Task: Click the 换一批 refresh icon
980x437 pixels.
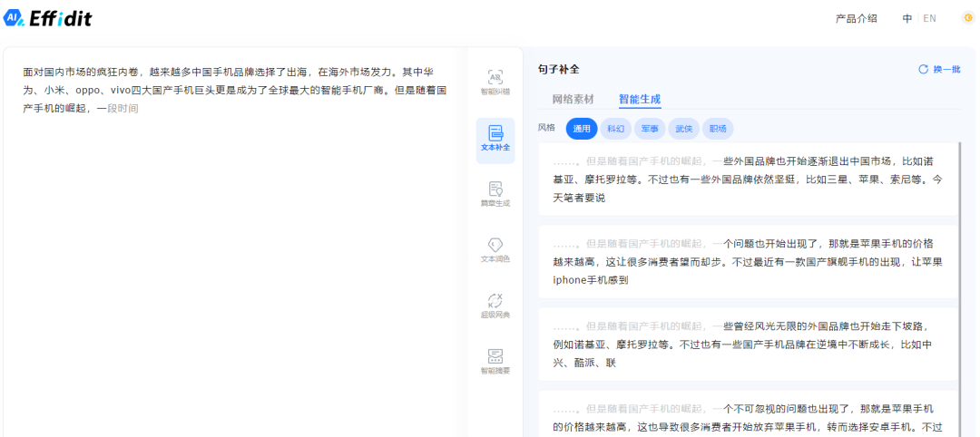Action: [x=924, y=69]
